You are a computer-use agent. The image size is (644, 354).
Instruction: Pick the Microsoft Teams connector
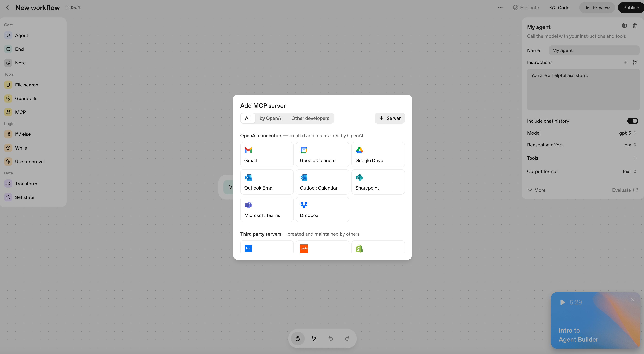(266, 209)
